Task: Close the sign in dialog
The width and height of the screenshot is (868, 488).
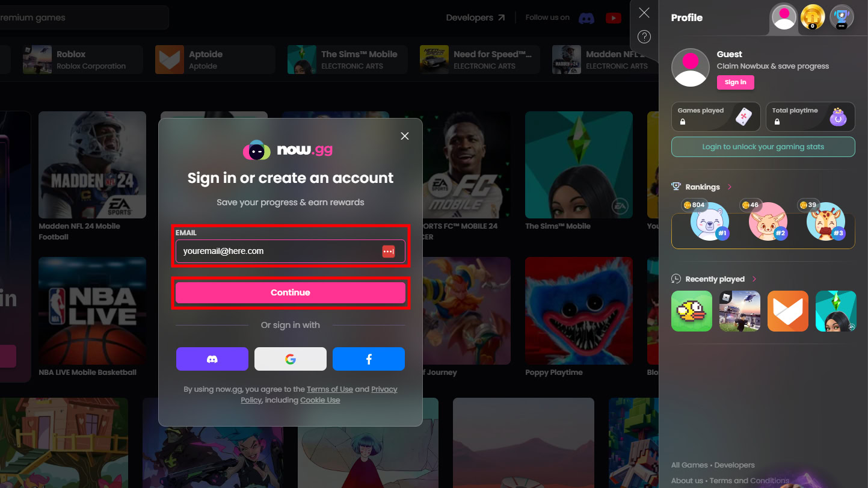Action: click(404, 136)
